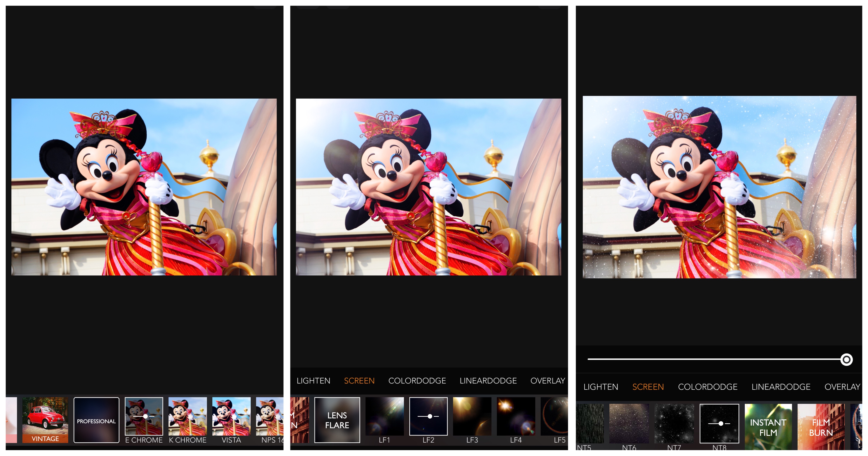Tap the lens flare photo preview in middle screen

click(429, 187)
